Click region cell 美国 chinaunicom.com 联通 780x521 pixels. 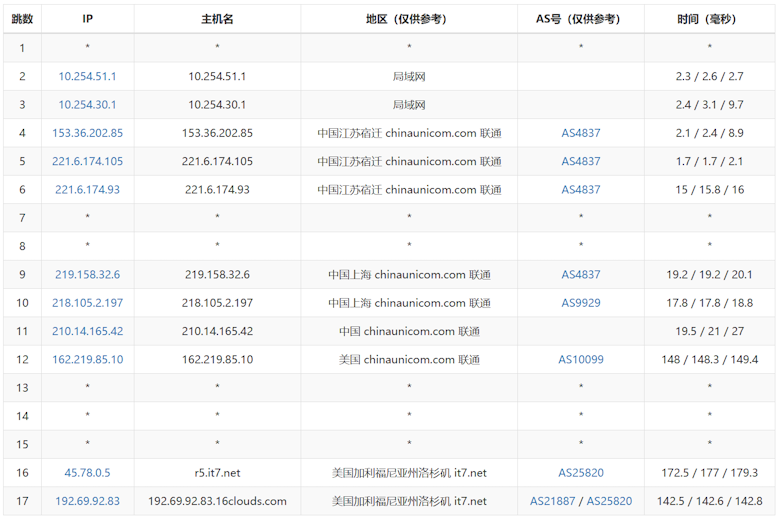click(x=409, y=360)
